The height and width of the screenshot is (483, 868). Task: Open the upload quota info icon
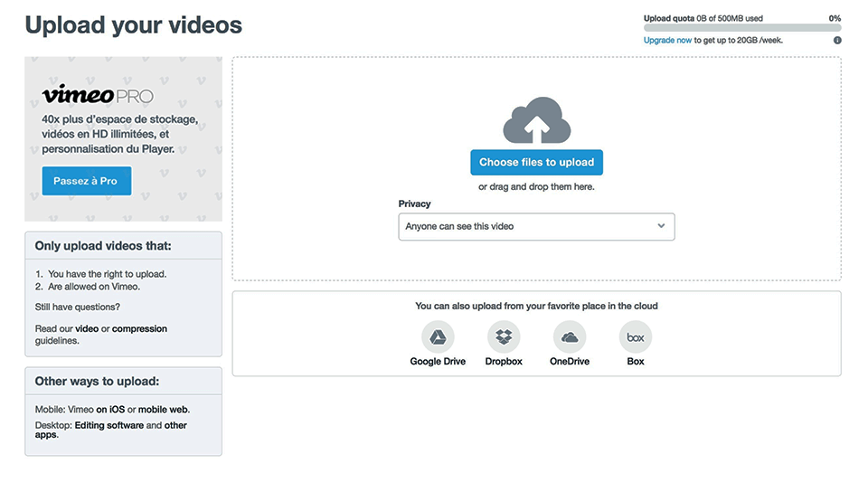click(837, 41)
